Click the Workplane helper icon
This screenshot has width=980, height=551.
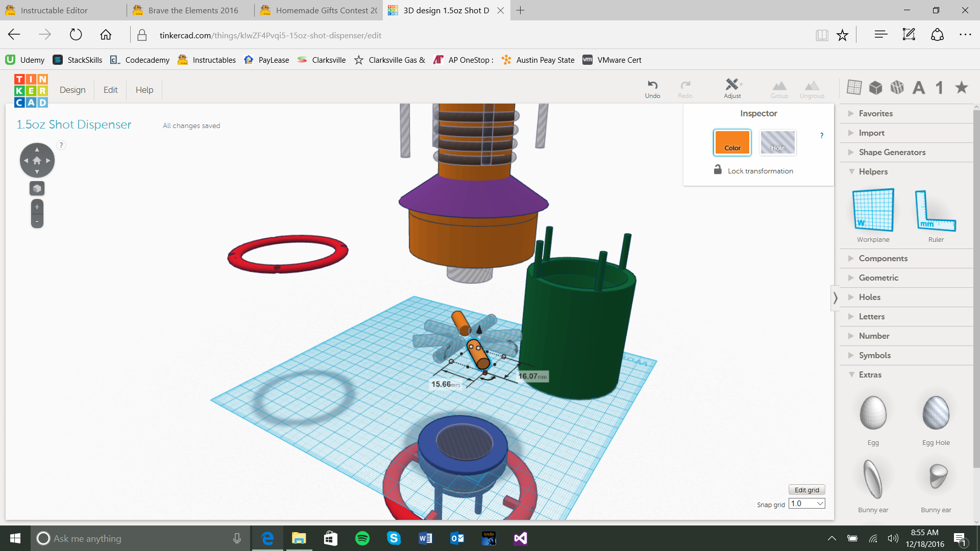(x=873, y=210)
